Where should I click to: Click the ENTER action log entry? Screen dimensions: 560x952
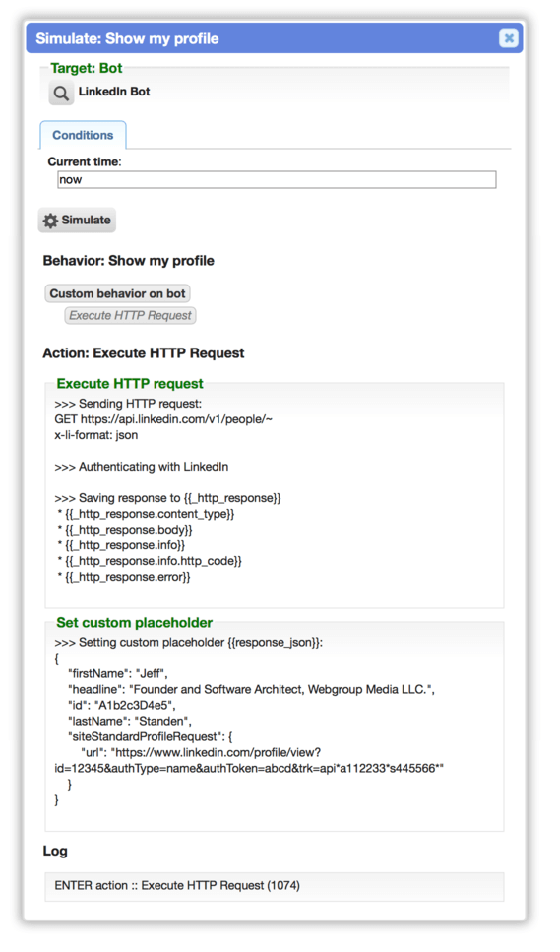tap(177, 886)
